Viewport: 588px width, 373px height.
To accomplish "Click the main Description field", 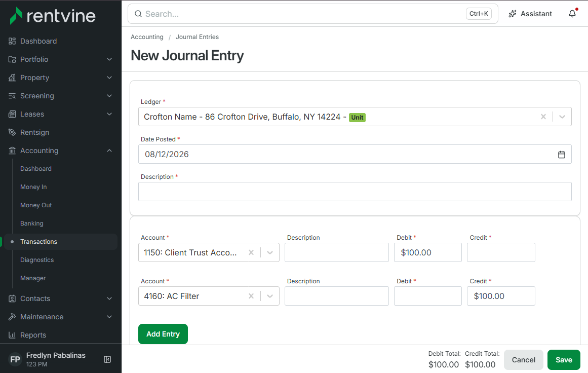I will (355, 192).
